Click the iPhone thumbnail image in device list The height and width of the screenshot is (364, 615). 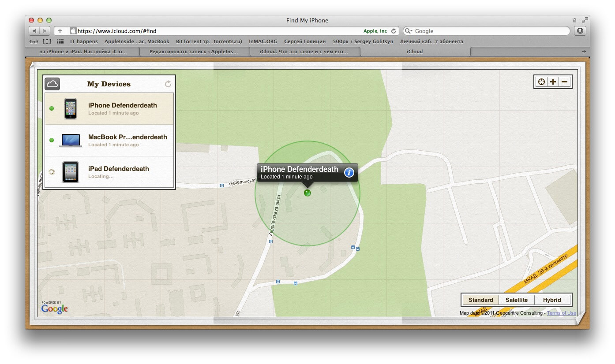tap(71, 108)
